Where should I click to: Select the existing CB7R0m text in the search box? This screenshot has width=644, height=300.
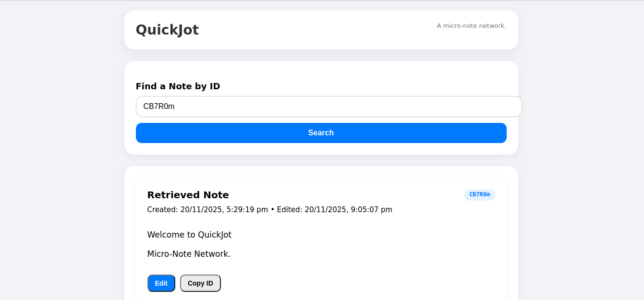(160, 106)
